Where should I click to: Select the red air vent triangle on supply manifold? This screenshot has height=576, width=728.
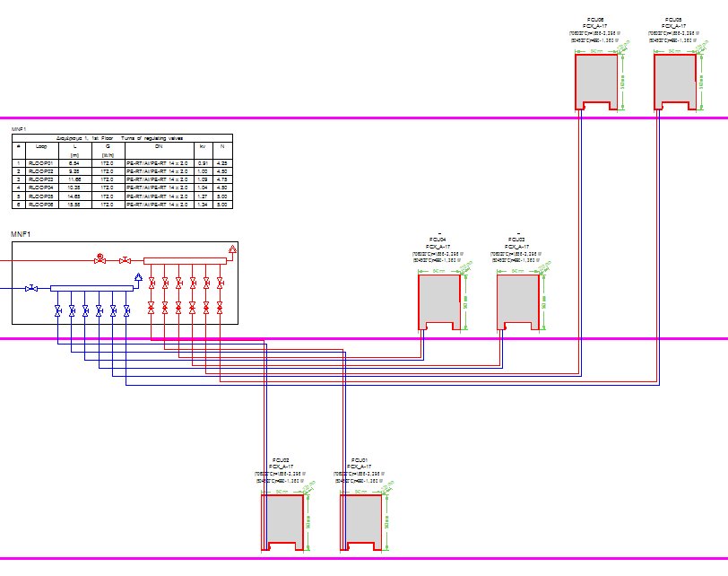tap(232, 249)
